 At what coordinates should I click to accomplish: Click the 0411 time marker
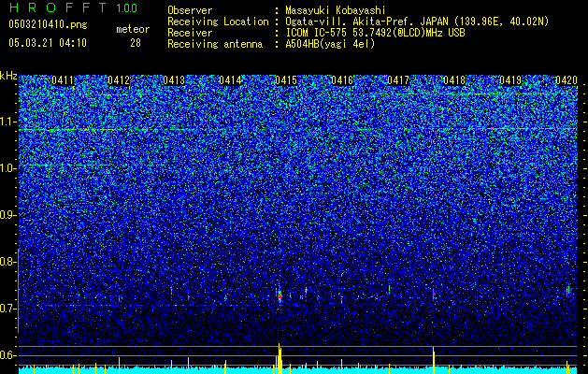coord(63,80)
